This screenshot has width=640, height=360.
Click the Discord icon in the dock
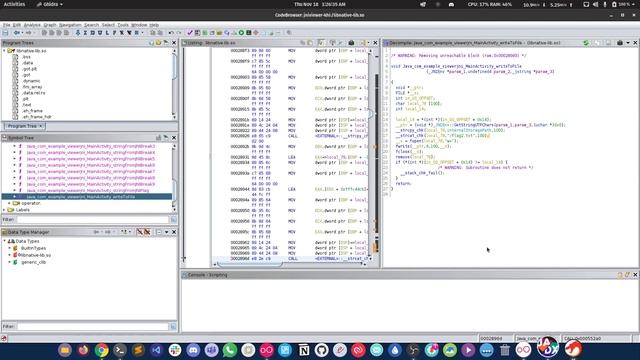tap(193, 350)
